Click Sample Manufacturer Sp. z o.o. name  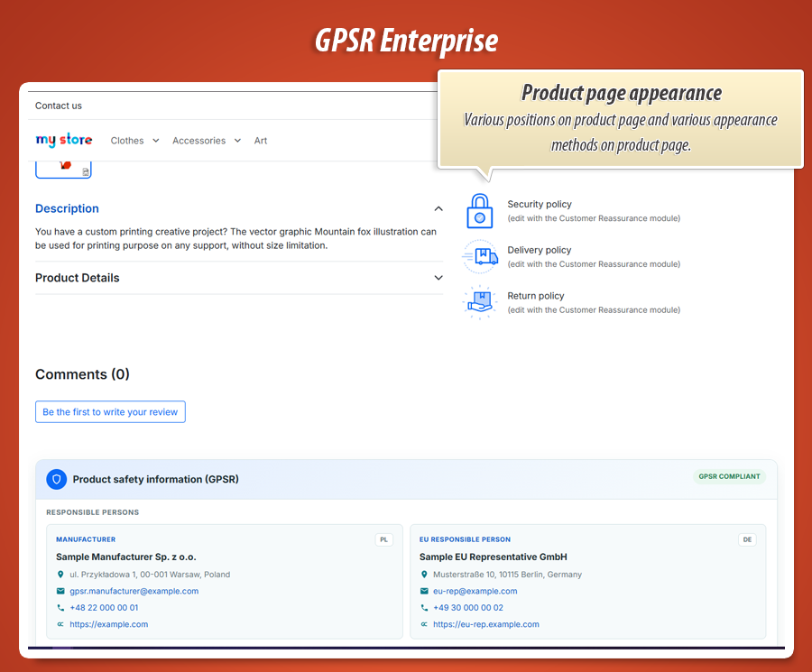pos(125,557)
